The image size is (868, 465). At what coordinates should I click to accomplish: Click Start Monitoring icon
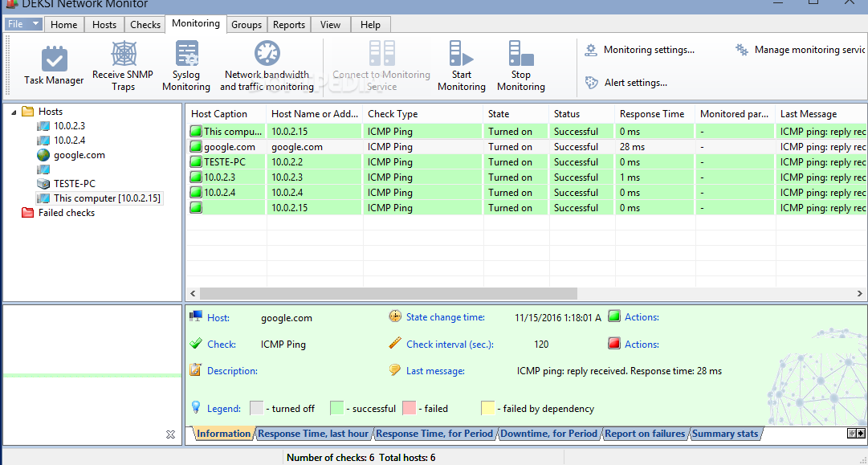coord(461,54)
